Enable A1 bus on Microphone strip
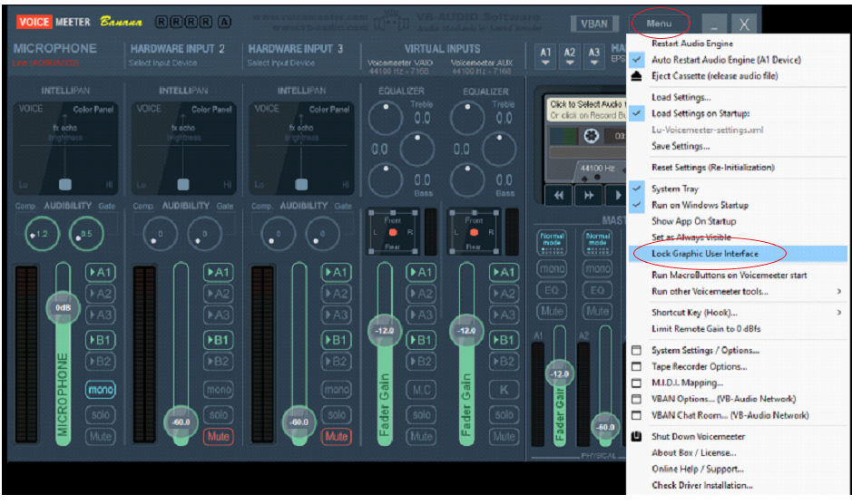Screen dimensions: 852x504 click(x=101, y=272)
